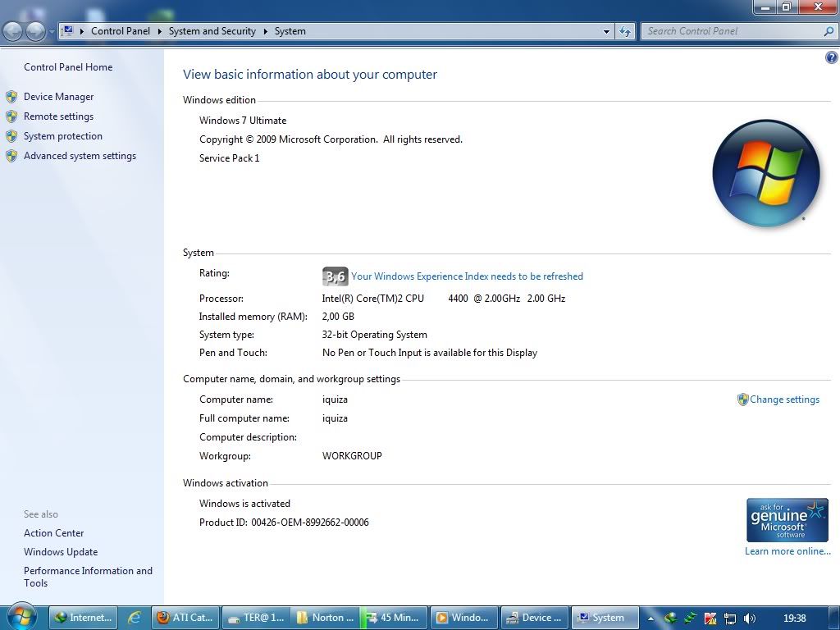Click the shield icon beside Remote settings
This screenshot has width=840, height=630.
pyautogui.click(x=11, y=116)
